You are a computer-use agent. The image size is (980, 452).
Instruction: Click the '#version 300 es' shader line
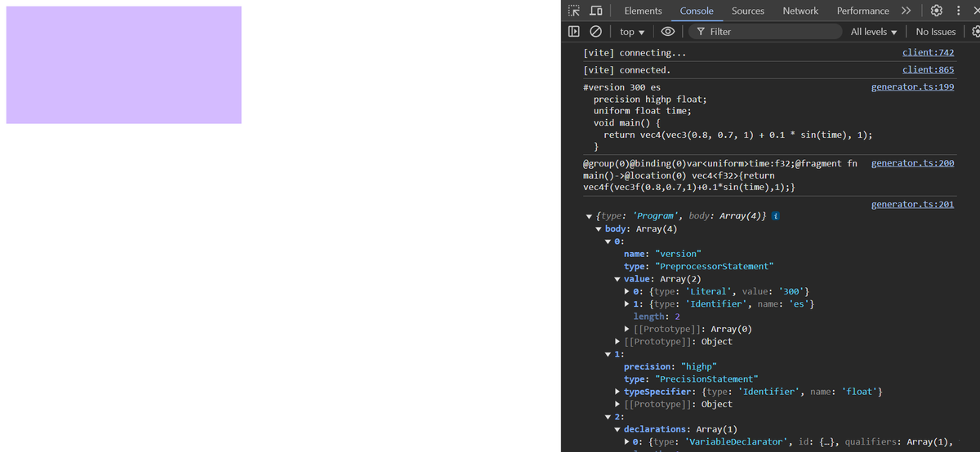622,87
